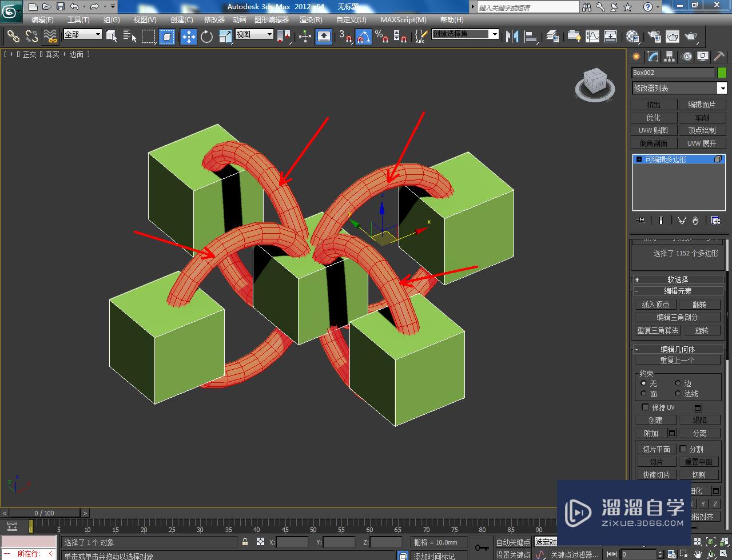Select constraint 边 radio button
The width and height of the screenshot is (732, 560).
tap(678, 383)
